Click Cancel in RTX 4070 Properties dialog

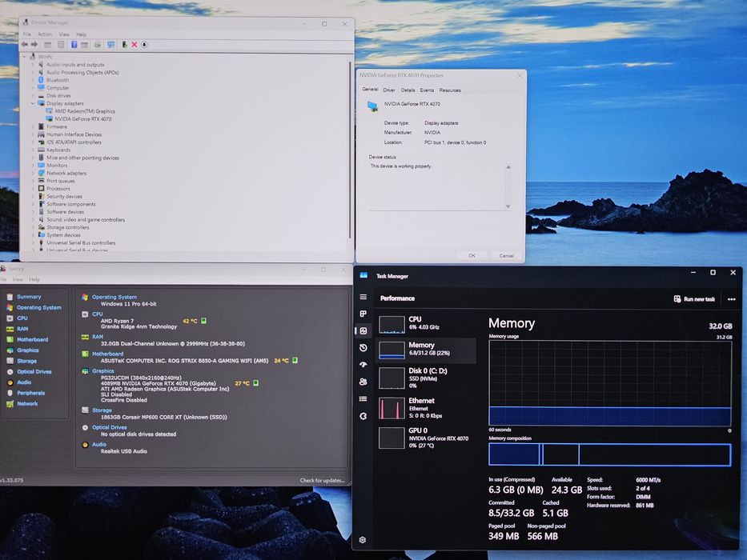tap(507, 256)
